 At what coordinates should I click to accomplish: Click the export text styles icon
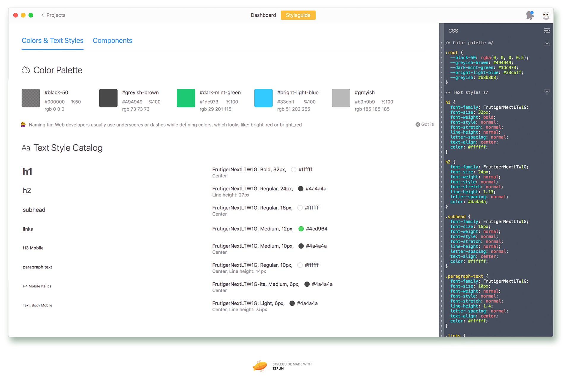547,92
